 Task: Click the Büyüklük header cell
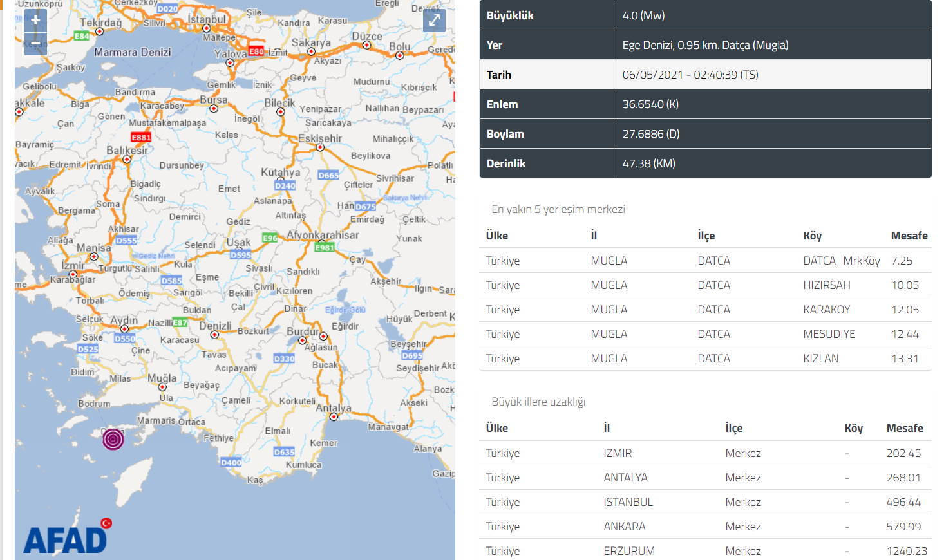(547, 15)
